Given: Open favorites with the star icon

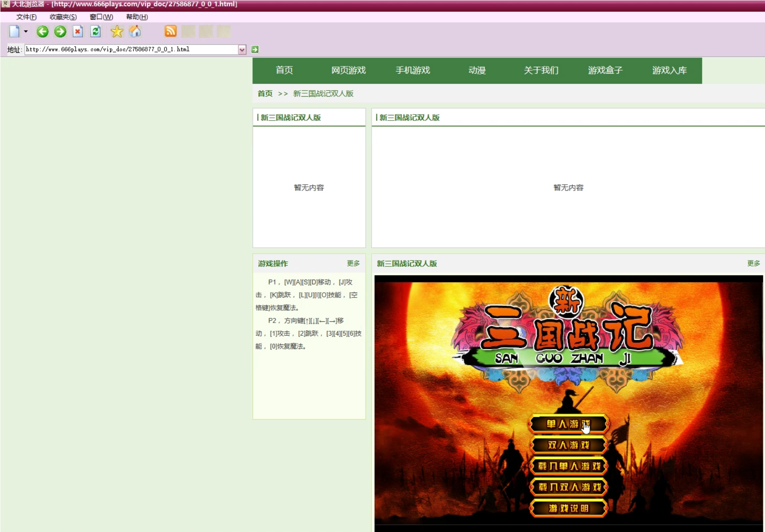Looking at the screenshot, I should [x=117, y=31].
